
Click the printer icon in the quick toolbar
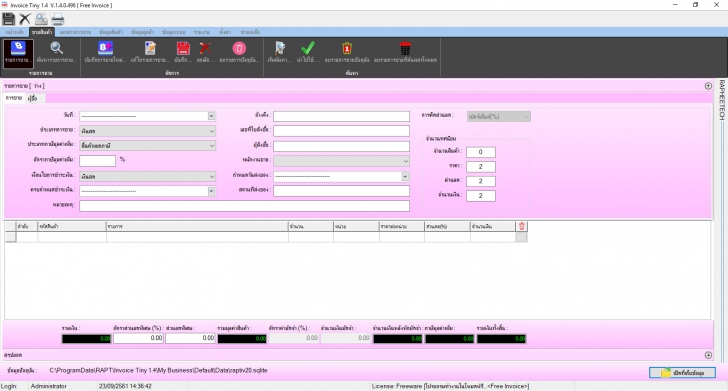[x=58, y=19]
